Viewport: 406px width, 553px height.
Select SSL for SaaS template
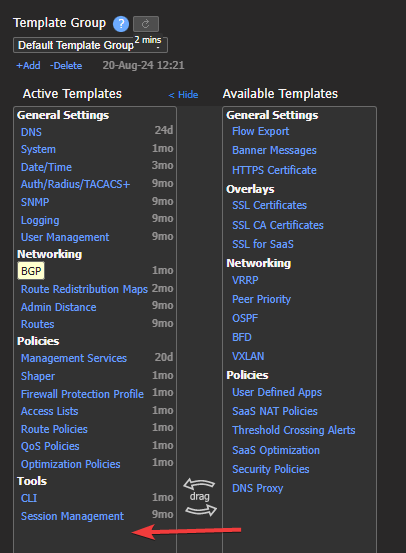tap(263, 244)
